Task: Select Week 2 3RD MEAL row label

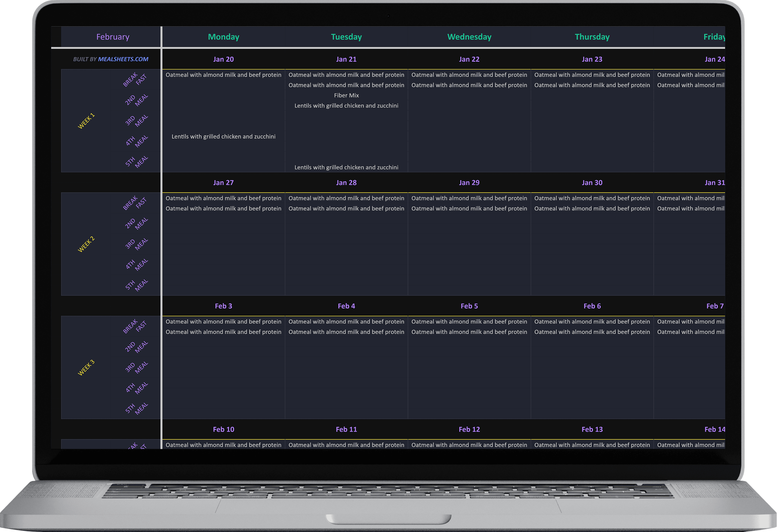Action: pyautogui.click(x=136, y=244)
